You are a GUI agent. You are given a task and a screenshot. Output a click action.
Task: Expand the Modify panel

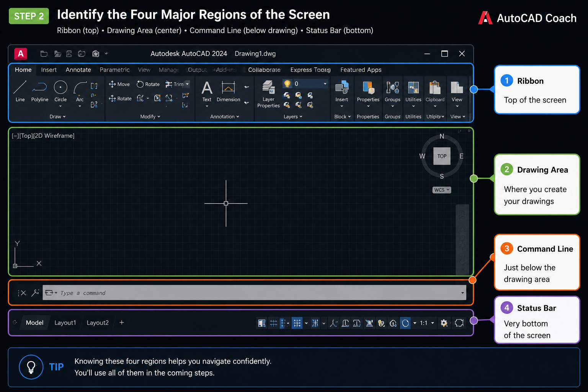(x=150, y=116)
